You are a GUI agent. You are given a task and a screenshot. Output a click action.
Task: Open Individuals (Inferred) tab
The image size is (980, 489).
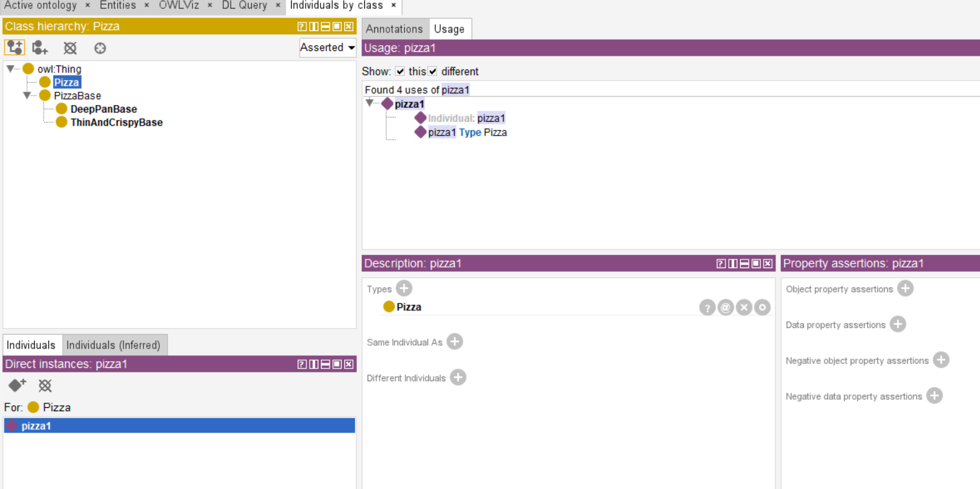pos(114,345)
